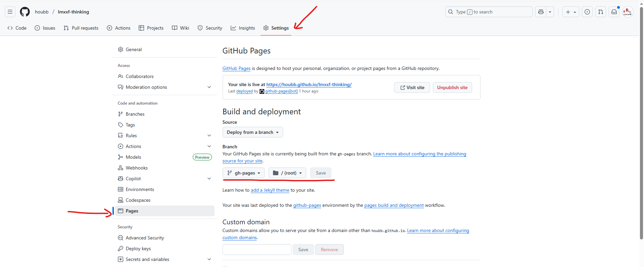Viewport: 644px width, 267px height.
Task: Click the Copilot icon in the sidebar
Action: 121,179
